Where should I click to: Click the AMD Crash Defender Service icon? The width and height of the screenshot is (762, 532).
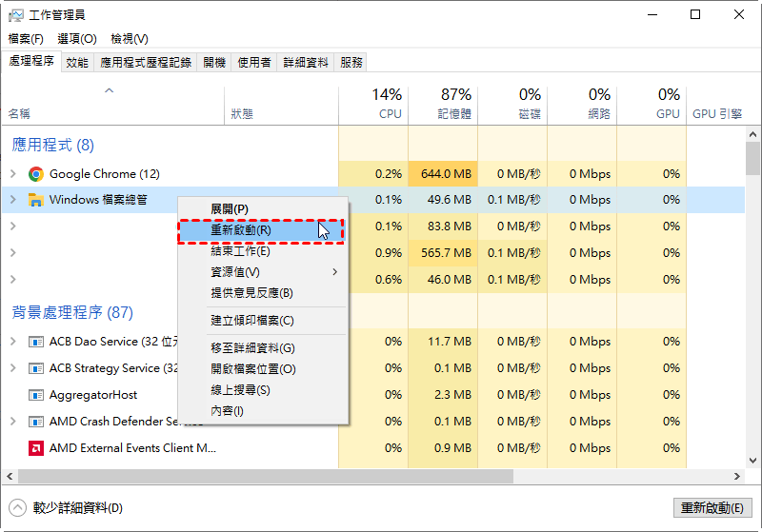36,422
